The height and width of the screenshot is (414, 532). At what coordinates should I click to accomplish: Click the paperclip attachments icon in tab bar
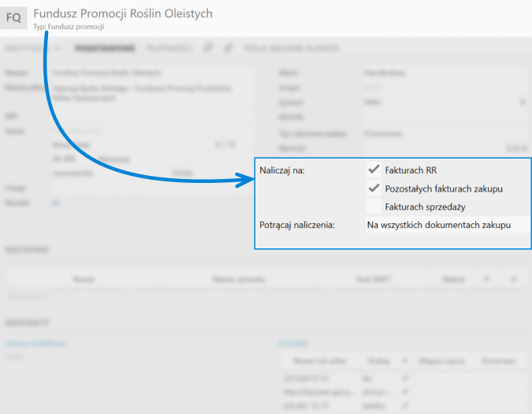pyautogui.click(x=208, y=48)
